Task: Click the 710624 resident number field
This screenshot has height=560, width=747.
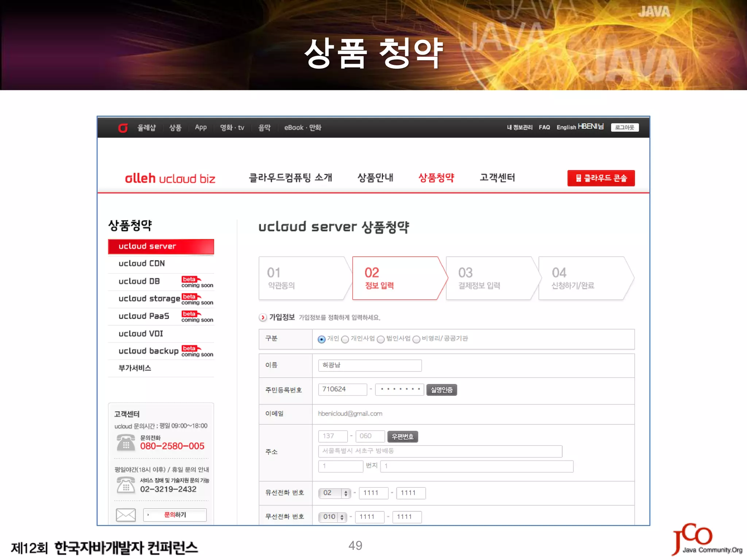Action: coord(342,389)
